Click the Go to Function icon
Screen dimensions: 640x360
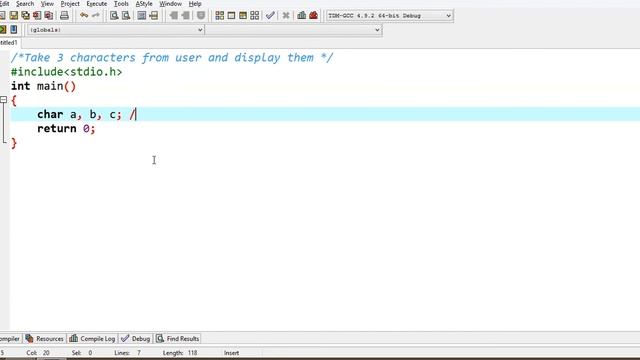tap(142, 16)
